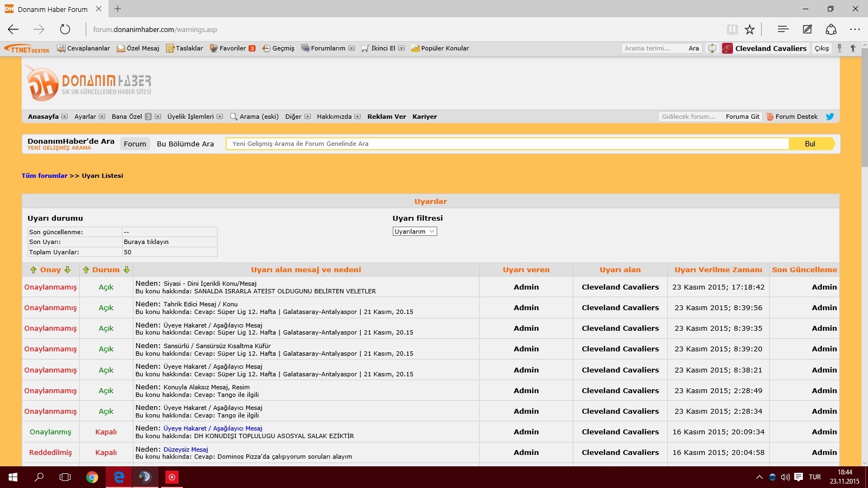Viewport: 868px width, 488px height.
Task: Click Gidilecek forum input field
Action: click(691, 117)
